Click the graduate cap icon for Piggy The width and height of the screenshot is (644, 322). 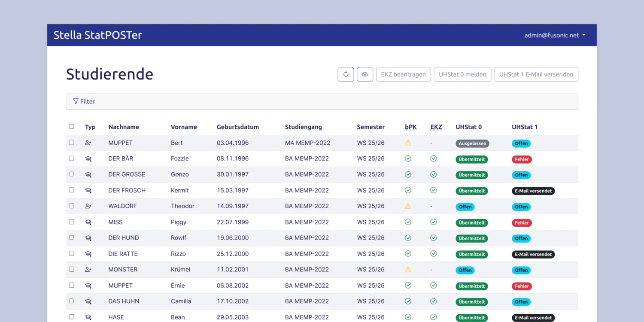[x=88, y=222]
